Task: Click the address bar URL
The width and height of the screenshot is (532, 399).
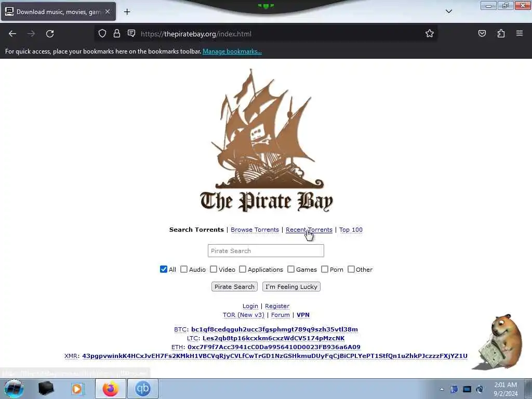Action: (196, 34)
